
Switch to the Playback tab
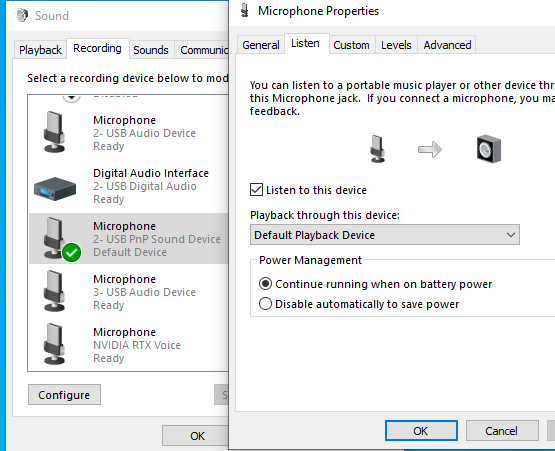[40, 50]
